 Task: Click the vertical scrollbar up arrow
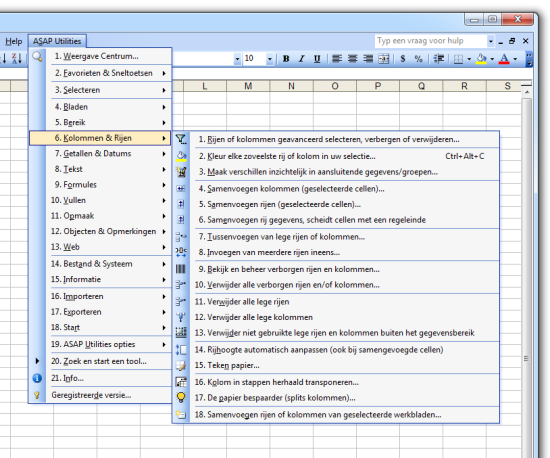coord(526,93)
